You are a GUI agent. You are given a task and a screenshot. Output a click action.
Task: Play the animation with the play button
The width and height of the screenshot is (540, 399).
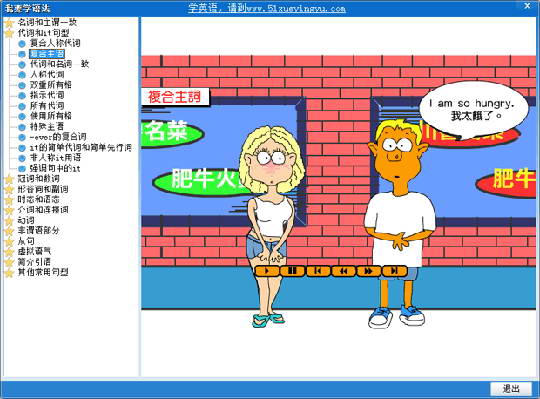click(267, 271)
